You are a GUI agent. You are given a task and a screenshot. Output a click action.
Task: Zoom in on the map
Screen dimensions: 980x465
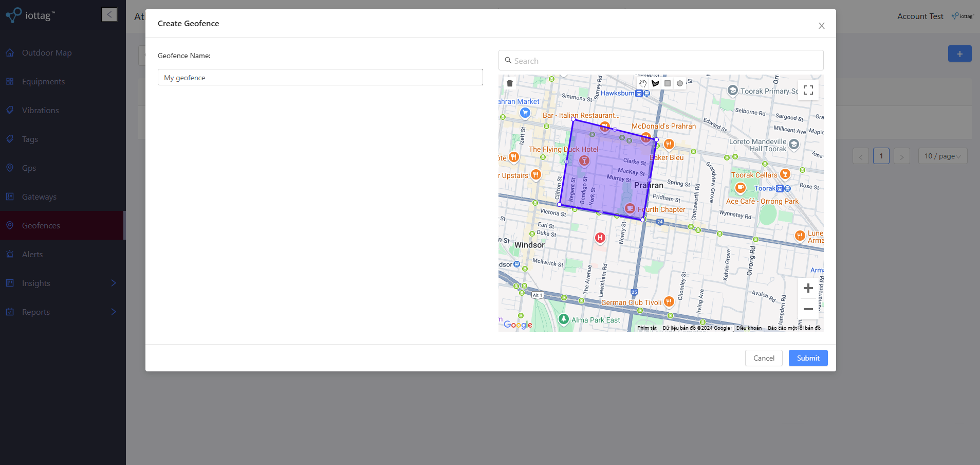808,288
